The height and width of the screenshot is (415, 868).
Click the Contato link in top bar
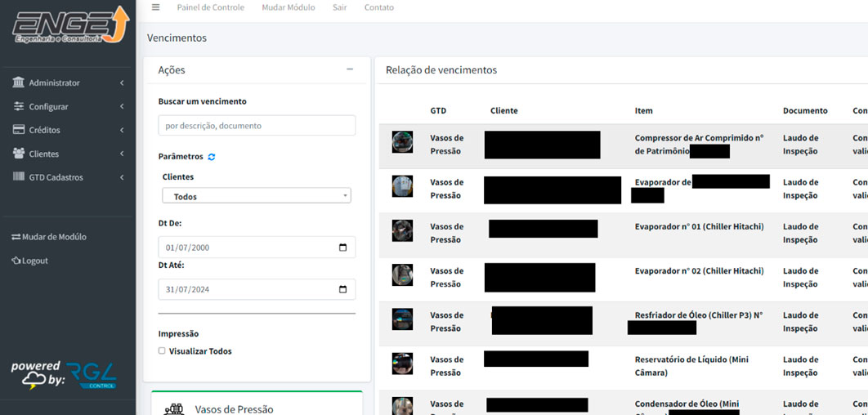(x=378, y=7)
